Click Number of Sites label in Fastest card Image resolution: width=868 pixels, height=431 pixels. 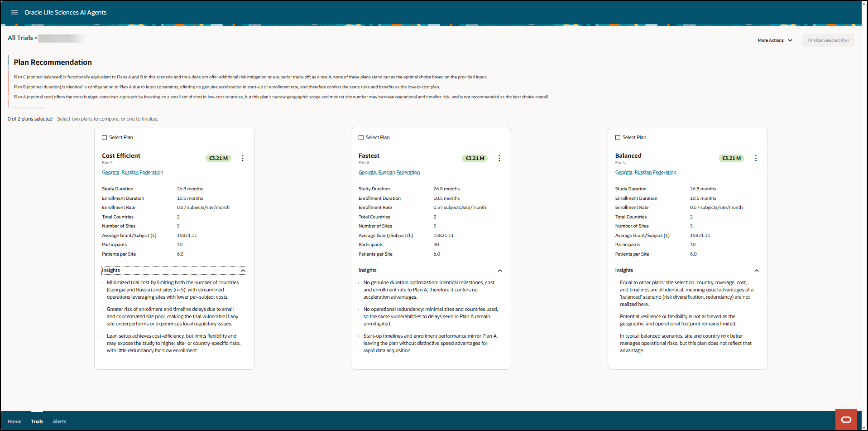375,226
